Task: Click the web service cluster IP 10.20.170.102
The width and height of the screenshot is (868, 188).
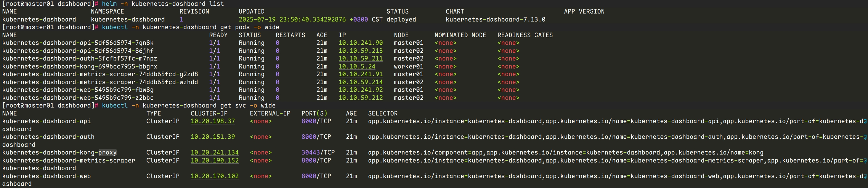Action: 214,176
